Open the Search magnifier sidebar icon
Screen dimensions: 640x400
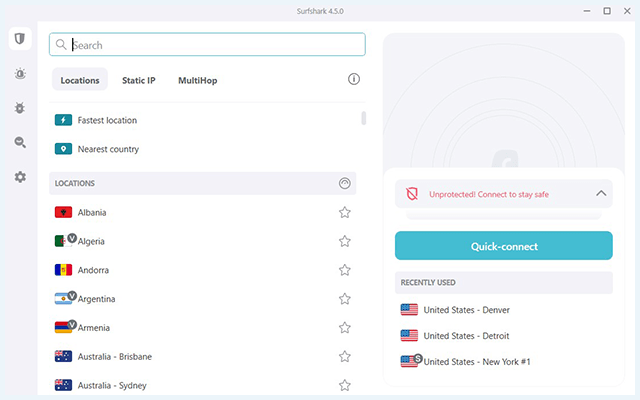coord(20,142)
